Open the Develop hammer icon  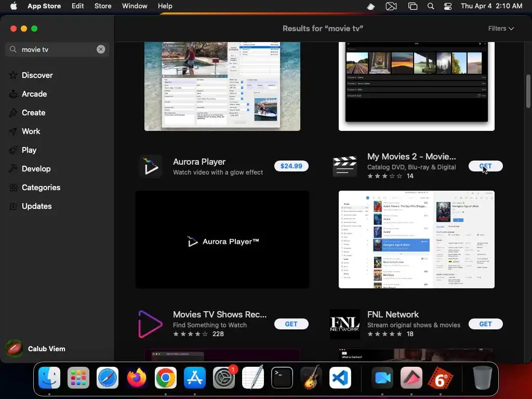tap(13, 169)
